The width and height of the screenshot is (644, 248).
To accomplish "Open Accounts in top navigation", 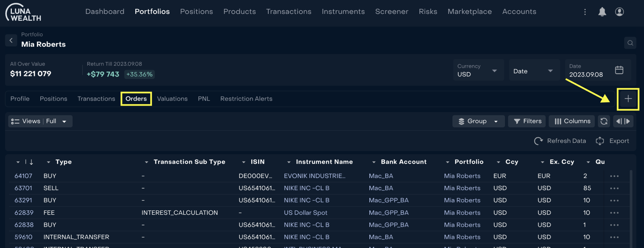I will click(519, 12).
